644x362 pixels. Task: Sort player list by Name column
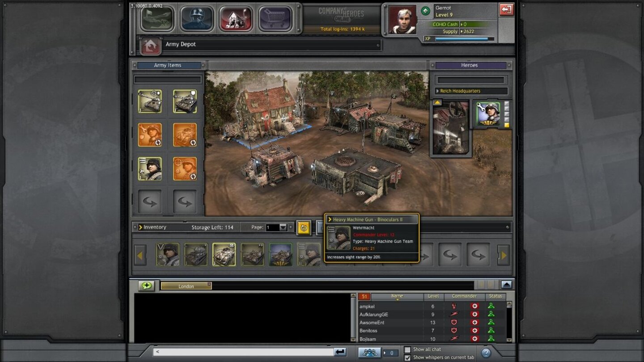pyautogui.click(x=397, y=296)
